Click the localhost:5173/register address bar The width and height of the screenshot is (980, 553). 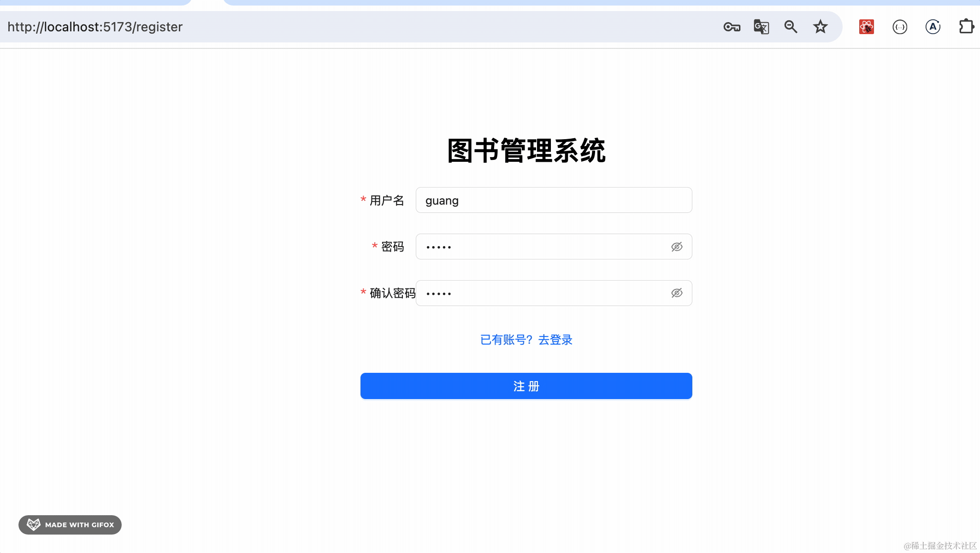pos(323,27)
